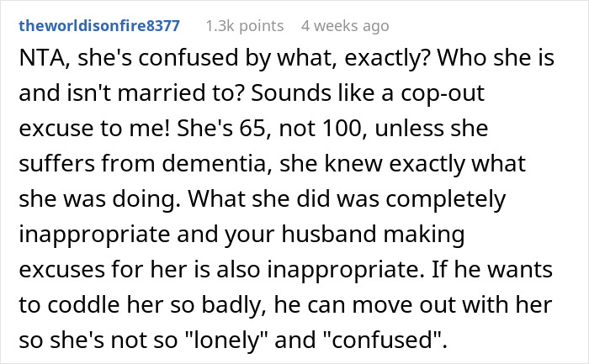589x364 pixels.
Task: Click the number 100 in comment text
Action: pos(344,129)
